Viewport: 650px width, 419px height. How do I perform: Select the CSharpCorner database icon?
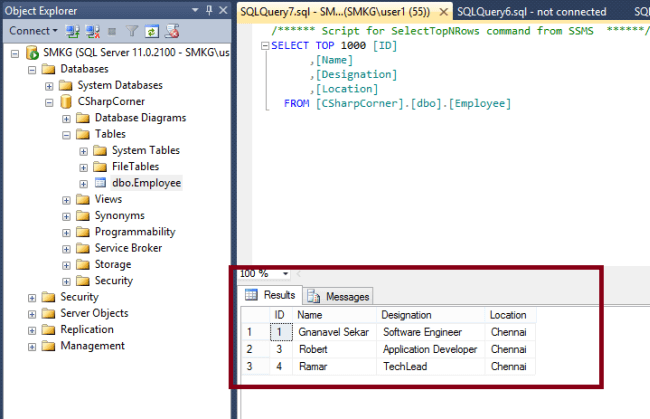[x=66, y=102]
